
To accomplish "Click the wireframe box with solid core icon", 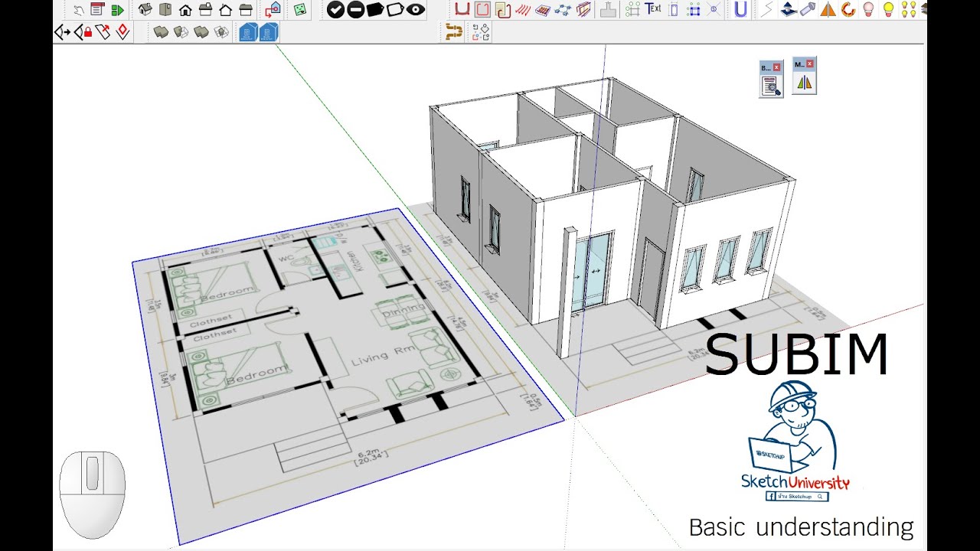I will tap(220, 32).
